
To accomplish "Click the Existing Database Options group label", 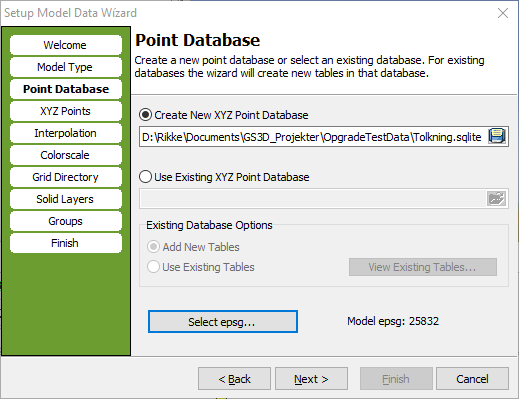I will (x=209, y=225).
